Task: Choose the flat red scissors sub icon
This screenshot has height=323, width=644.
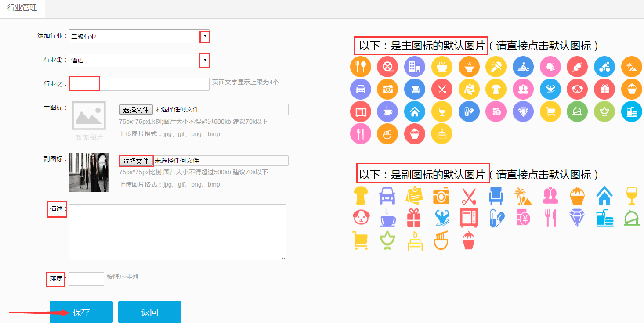Action: [x=469, y=196]
